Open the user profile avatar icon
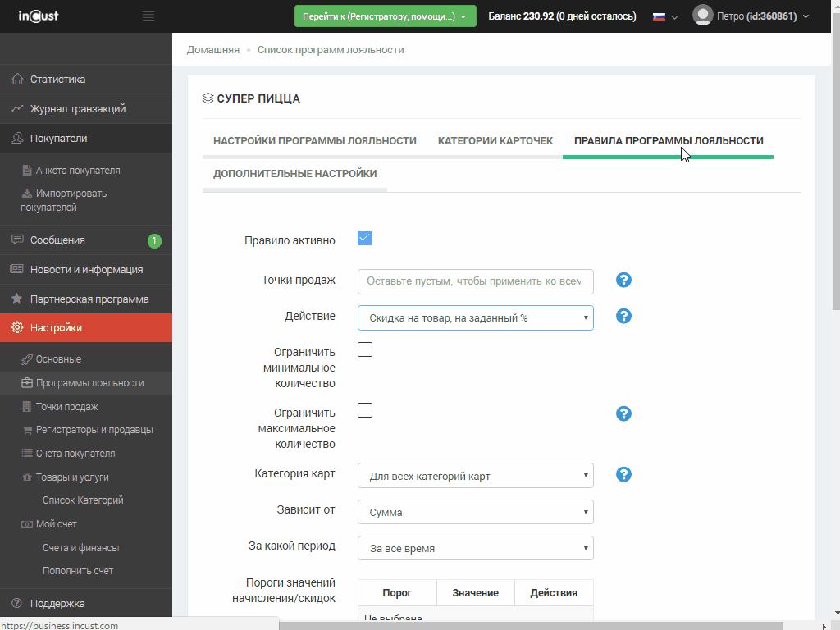This screenshot has width=840, height=630. (702, 16)
